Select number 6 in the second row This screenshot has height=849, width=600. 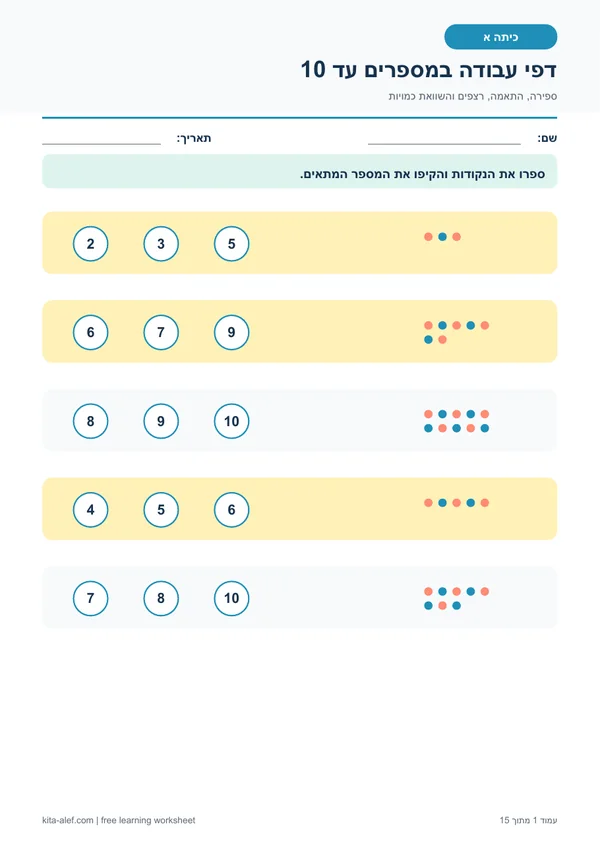point(90,332)
